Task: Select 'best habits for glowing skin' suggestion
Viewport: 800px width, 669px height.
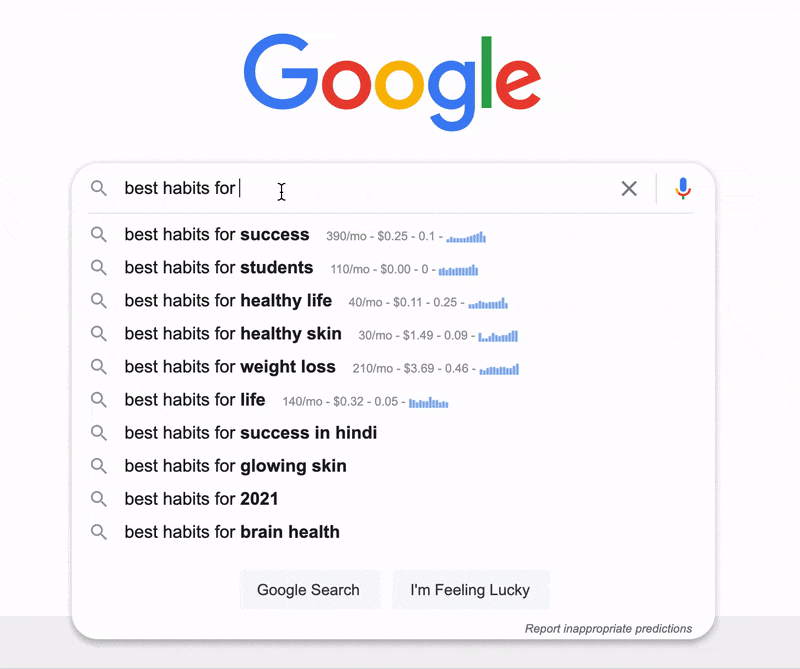Action: (235, 466)
